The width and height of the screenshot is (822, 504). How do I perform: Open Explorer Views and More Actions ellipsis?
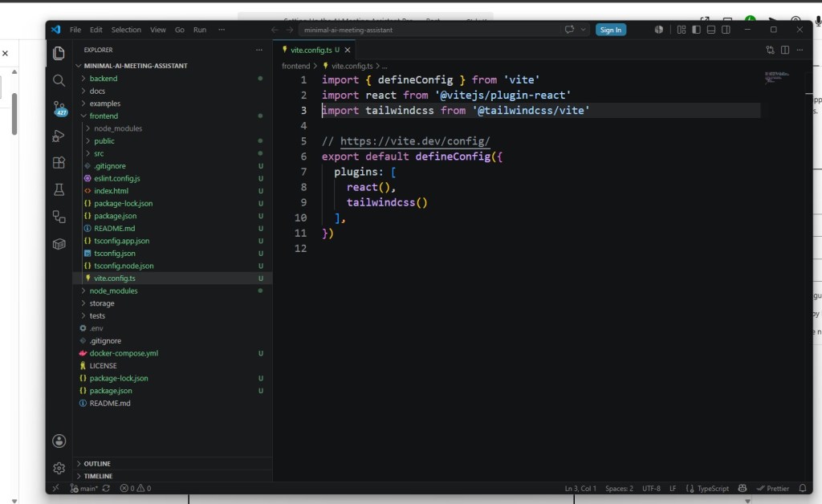tap(259, 50)
